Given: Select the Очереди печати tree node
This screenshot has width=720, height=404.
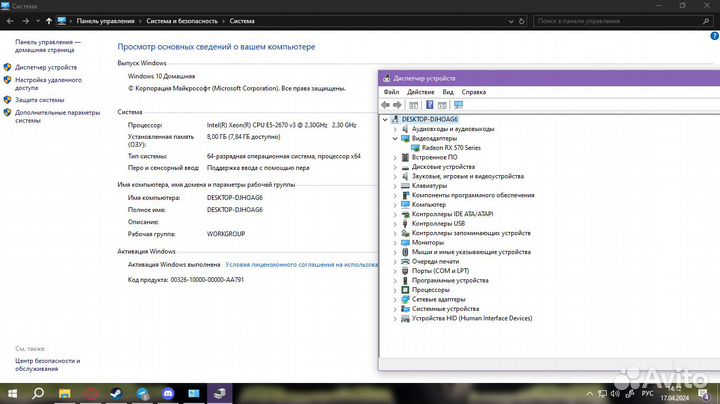Looking at the screenshot, I should pyautogui.click(x=435, y=262).
